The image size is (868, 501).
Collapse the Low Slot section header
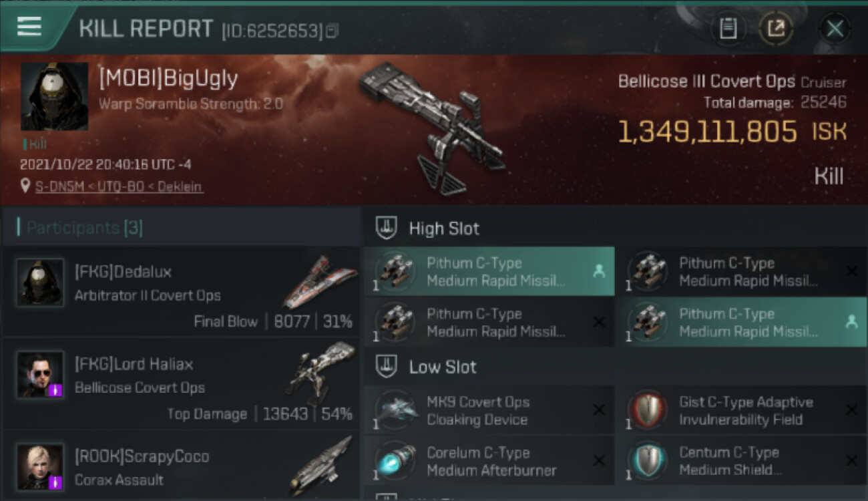pos(615,367)
